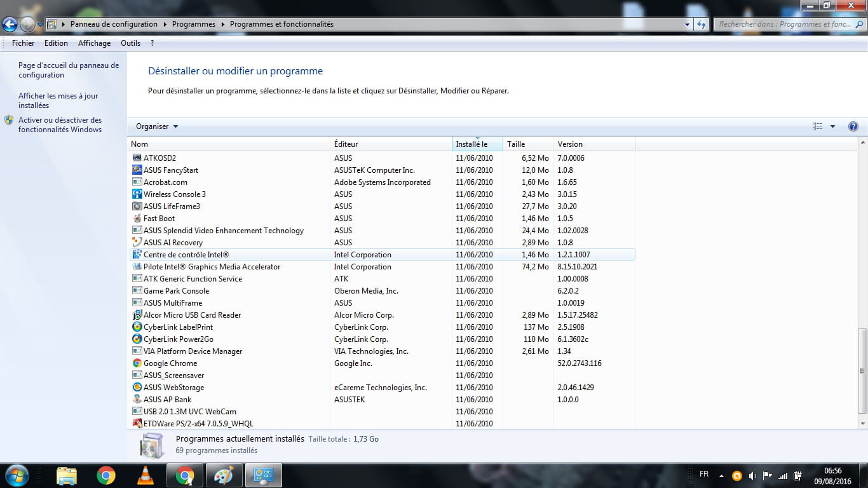The image size is (868, 488).
Task: Click the ASUS LifeFrame3 icon
Action: [137, 206]
